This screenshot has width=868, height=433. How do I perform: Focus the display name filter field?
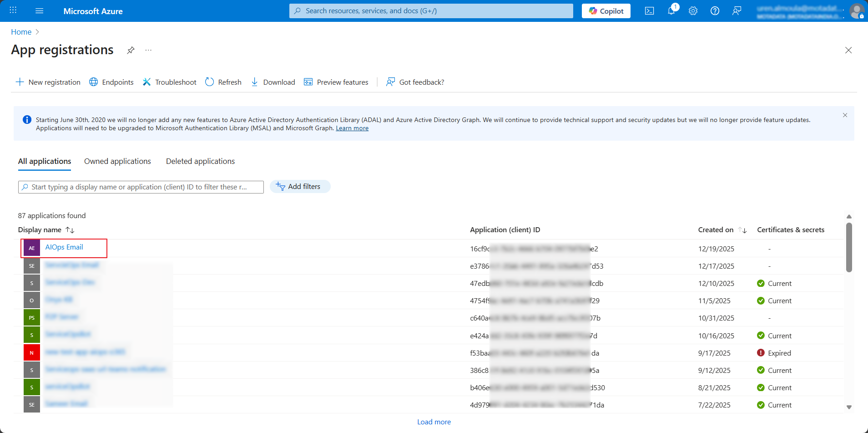pyautogui.click(x=141, y=187)
